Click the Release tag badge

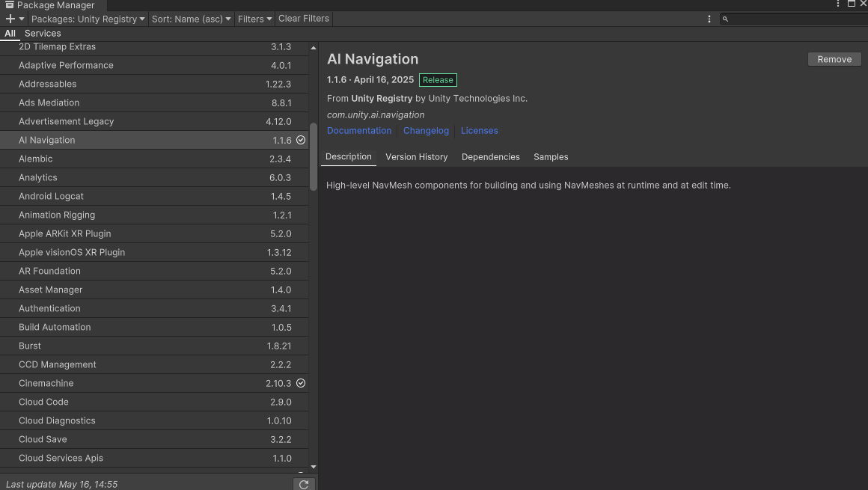(438, 80)
